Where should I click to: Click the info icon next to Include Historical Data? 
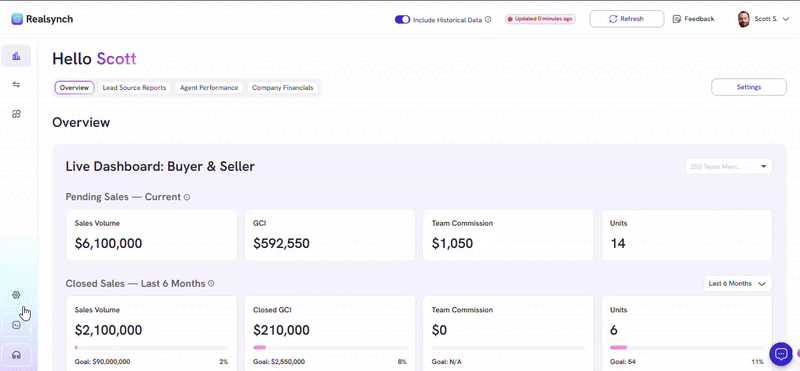tap(488, 19)
